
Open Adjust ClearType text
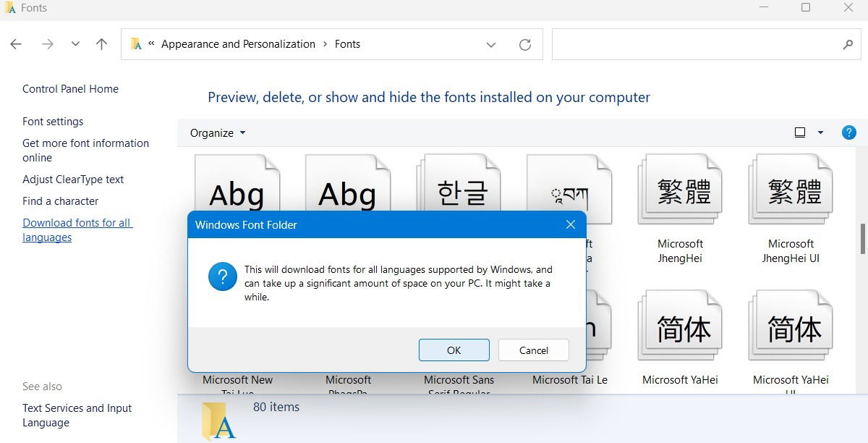[73, 180]
